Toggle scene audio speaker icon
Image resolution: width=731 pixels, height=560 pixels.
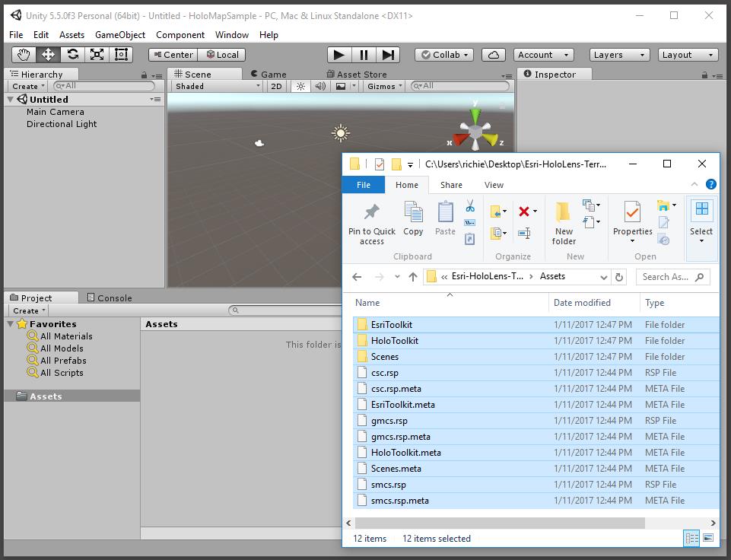click(x=320, y=86)
